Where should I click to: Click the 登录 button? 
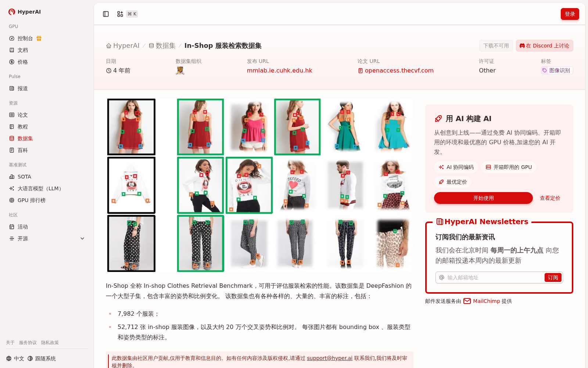(x=570, y=14)
